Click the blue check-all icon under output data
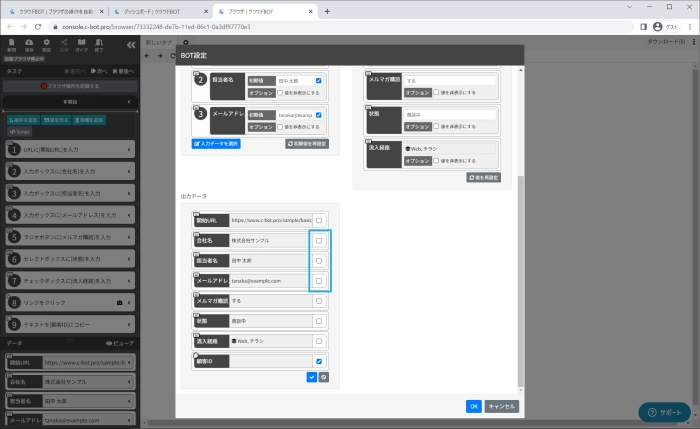This screenshot has width=700, height=429. pos(312,377)
